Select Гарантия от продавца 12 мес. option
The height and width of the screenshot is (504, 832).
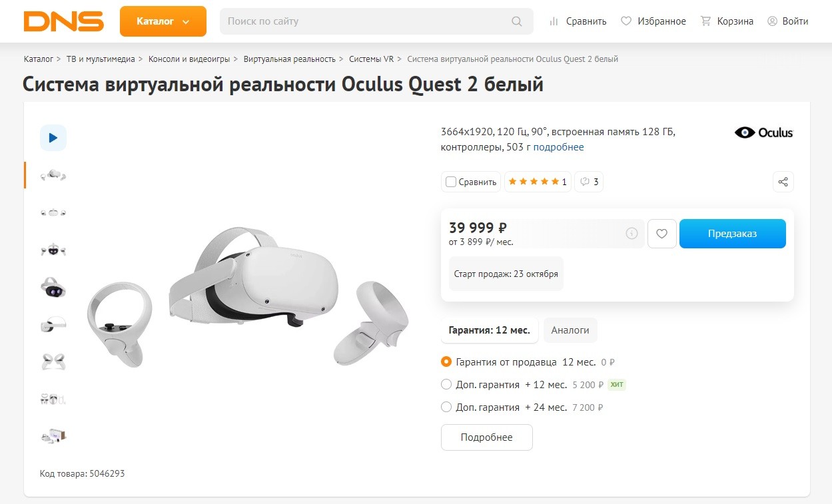(446, 362)
